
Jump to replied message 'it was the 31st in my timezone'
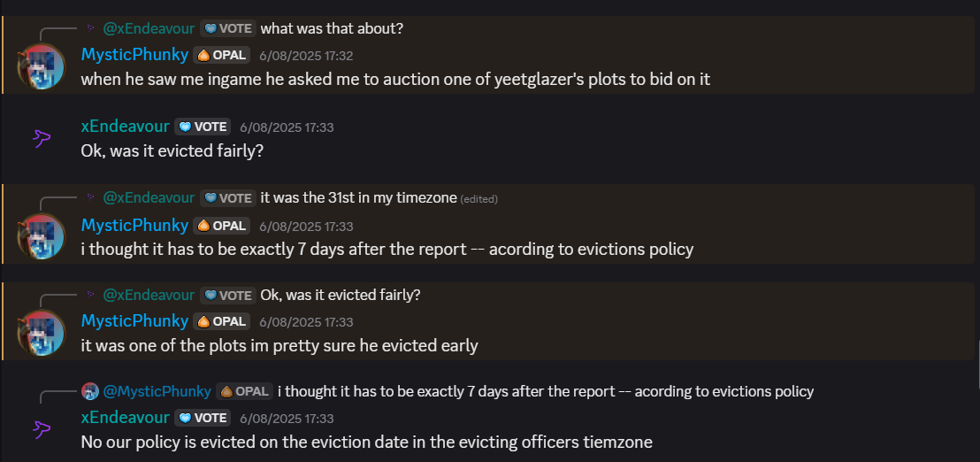point(359,198)
